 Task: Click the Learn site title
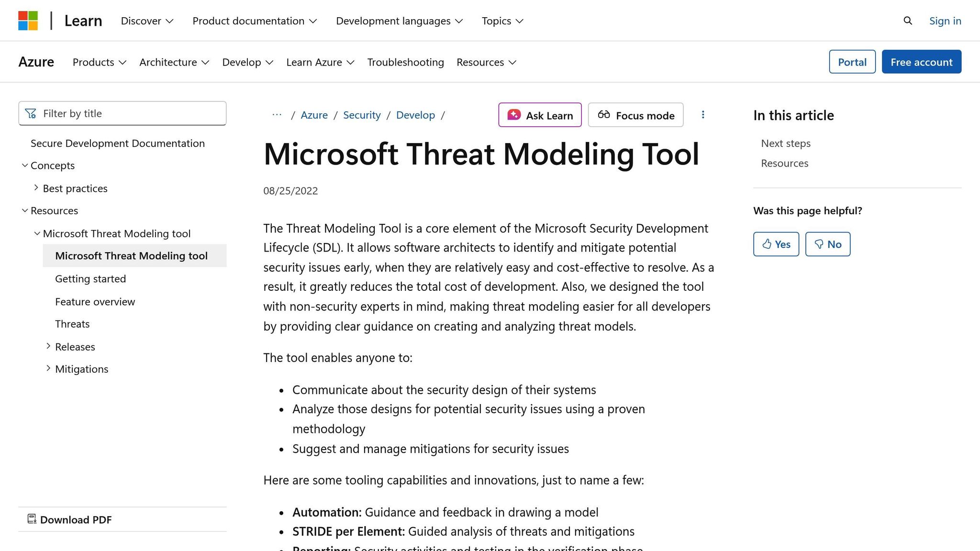(x=83, y=21)
